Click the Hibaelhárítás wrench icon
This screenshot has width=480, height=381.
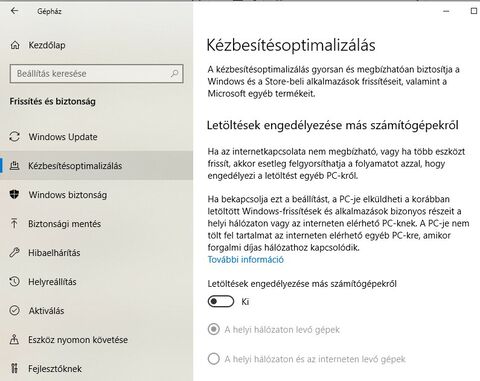pos(14,252)
